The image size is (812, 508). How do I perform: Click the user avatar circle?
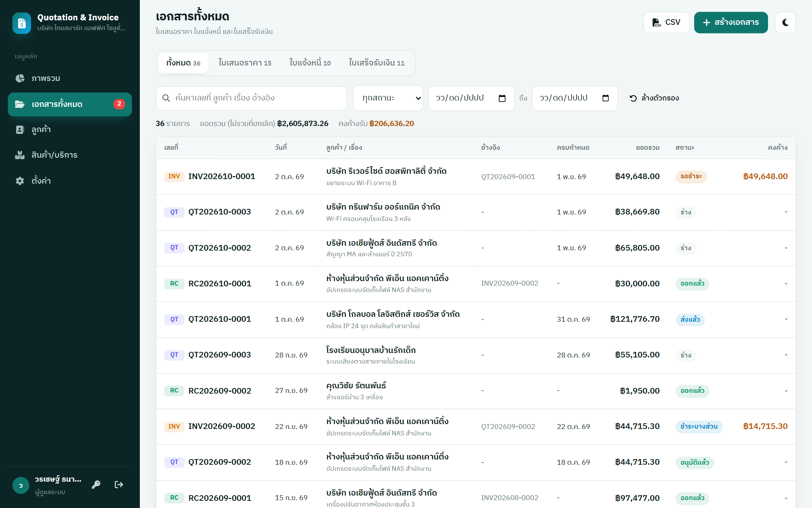(21, 485)
